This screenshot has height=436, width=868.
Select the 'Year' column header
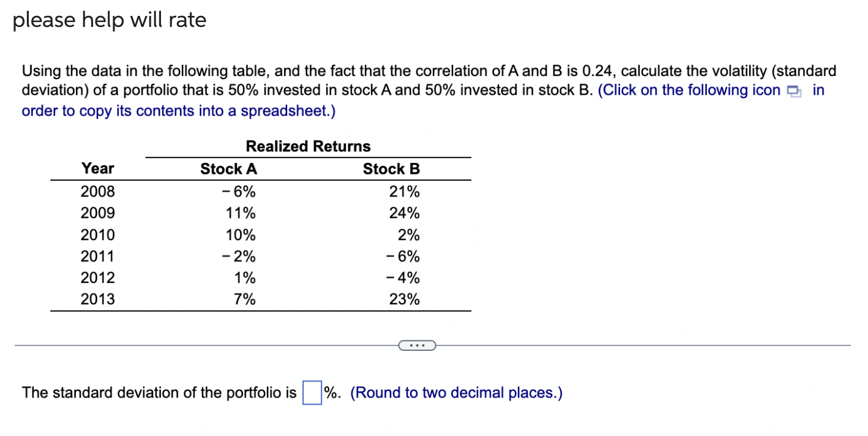pos(98,168)
